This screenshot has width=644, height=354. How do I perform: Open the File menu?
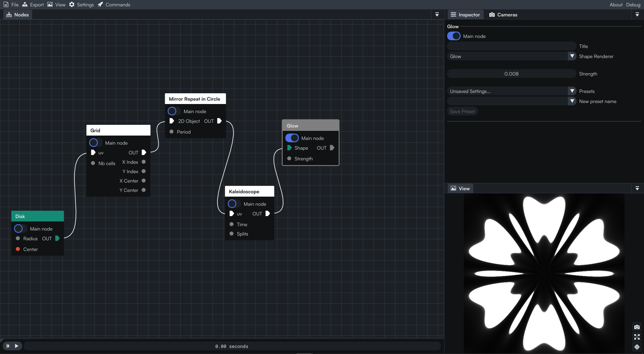coord(11,5)
